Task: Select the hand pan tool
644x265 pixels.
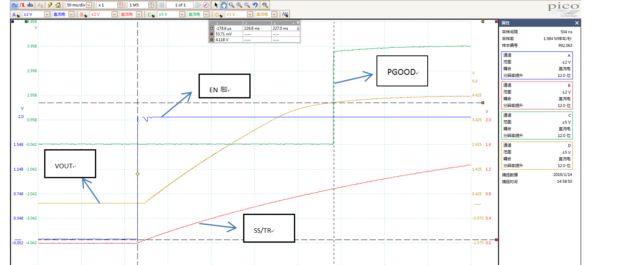Action: point(223,5)
